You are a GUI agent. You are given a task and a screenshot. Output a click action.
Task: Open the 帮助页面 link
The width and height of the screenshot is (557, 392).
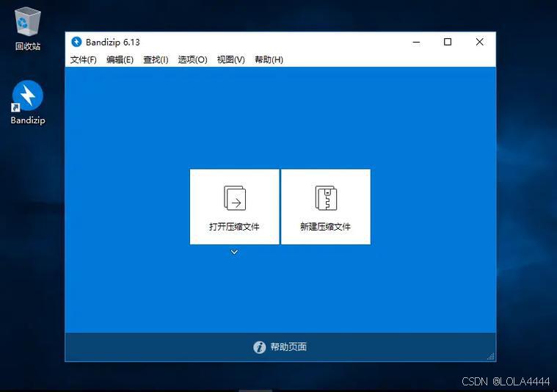click(288, 347)
